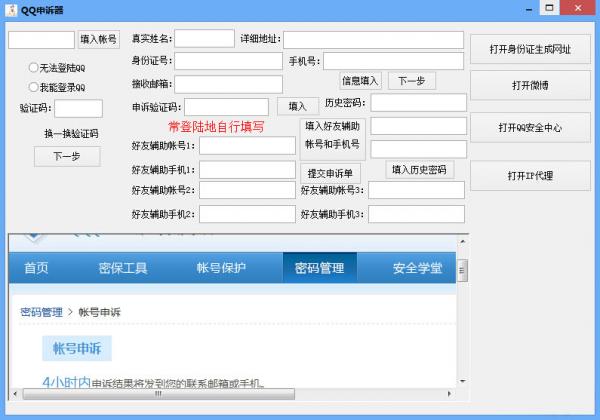
Task: Open the 密保工具 navigation tab
Action: click(x=123, y=268)
